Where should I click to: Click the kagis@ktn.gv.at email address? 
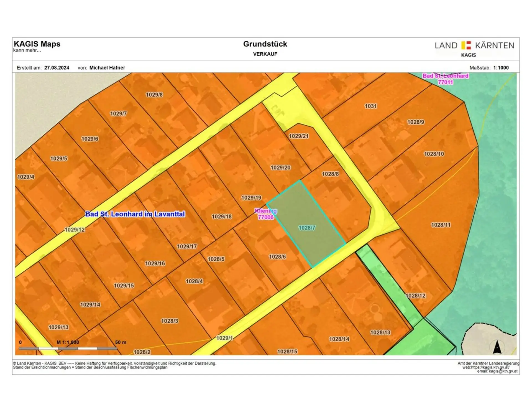tap(503, 371)
